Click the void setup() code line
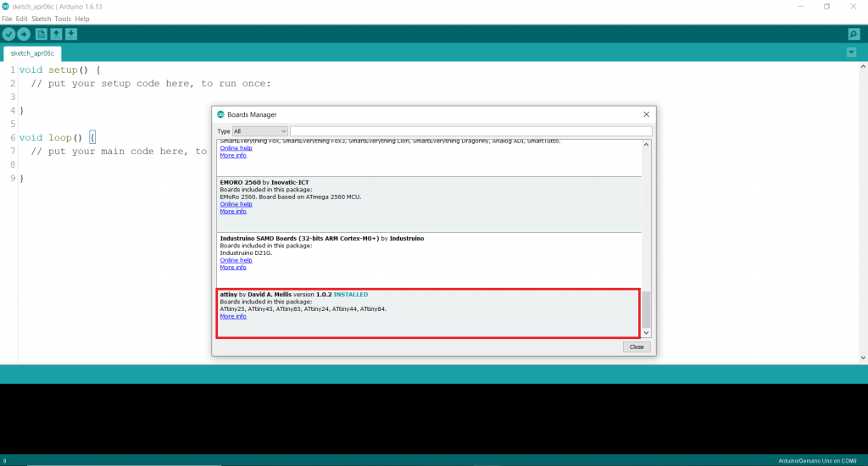This screenshot has width=868, height=466. [x=60, y=70]
